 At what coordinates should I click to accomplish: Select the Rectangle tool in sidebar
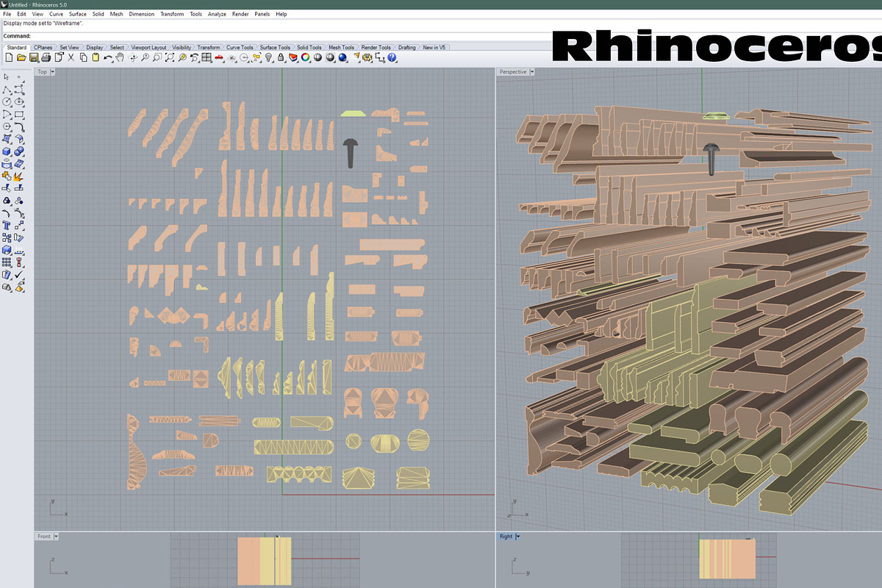point(19,114)
